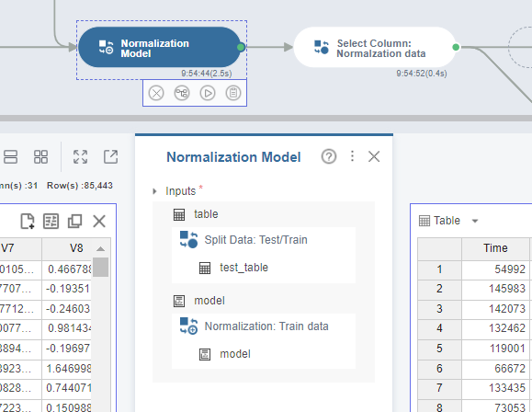Click the Normalization: Train data node icon
The height and width of the screenshot is (412, 532).
[188, 326]
